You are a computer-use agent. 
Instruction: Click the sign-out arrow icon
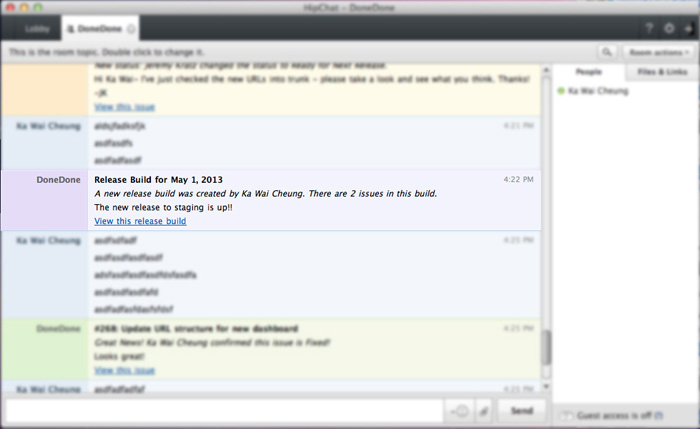point(688,29)
